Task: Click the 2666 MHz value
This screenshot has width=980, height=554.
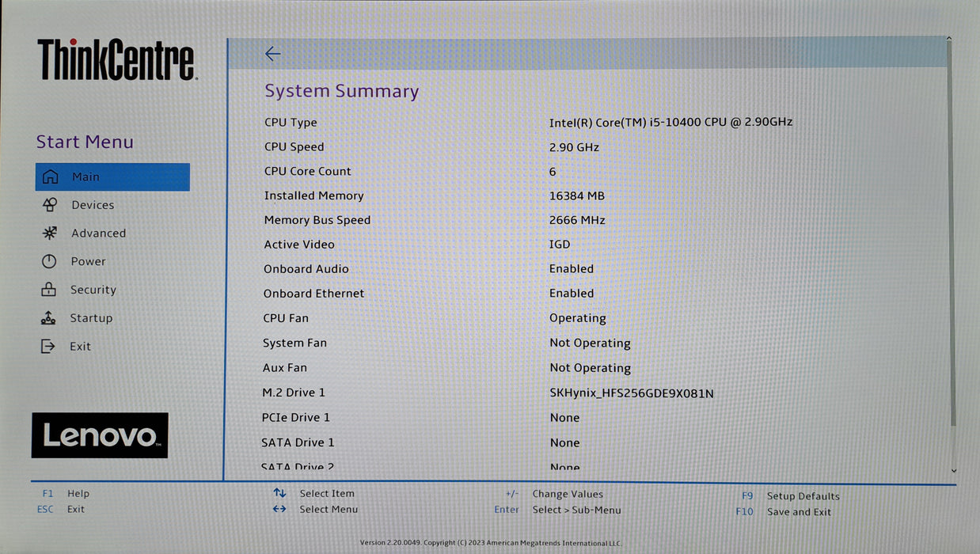Action: (x=577, y=220)
